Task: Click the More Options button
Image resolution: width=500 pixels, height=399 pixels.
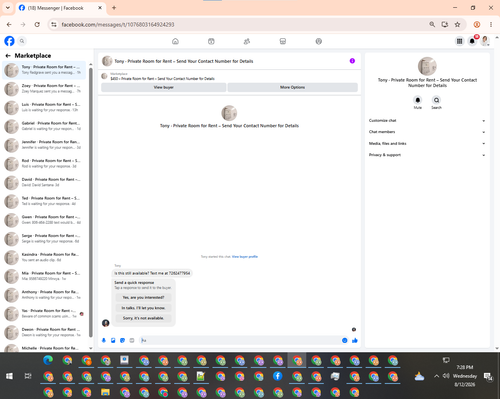Action: (x=292, y=87)
